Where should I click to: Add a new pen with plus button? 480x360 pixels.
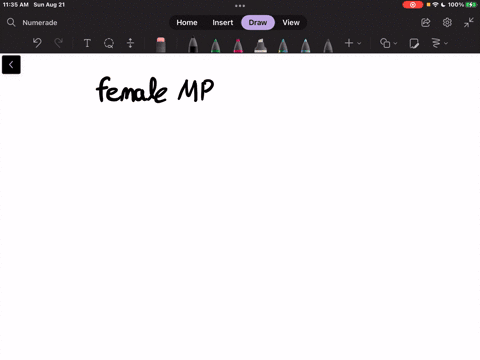tap(349, 43)
